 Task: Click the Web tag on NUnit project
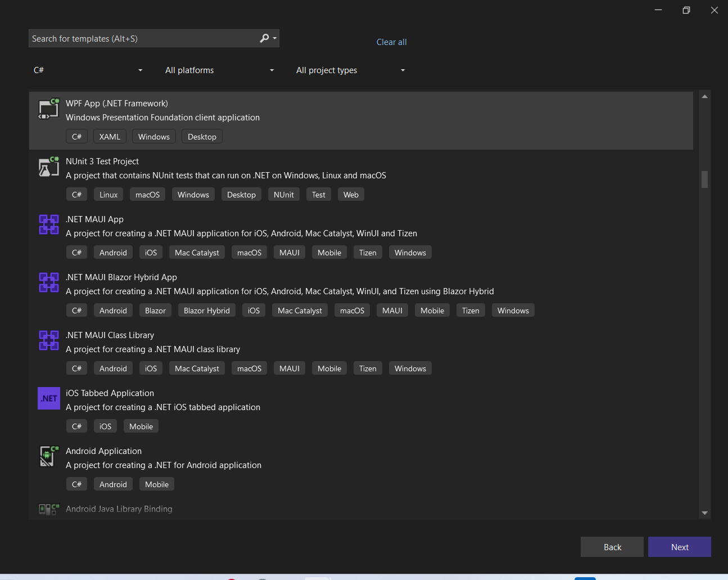(x=351, y=195)
